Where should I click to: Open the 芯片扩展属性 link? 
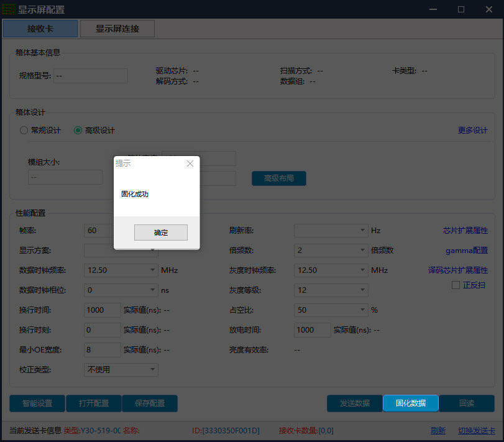(465, 231)
